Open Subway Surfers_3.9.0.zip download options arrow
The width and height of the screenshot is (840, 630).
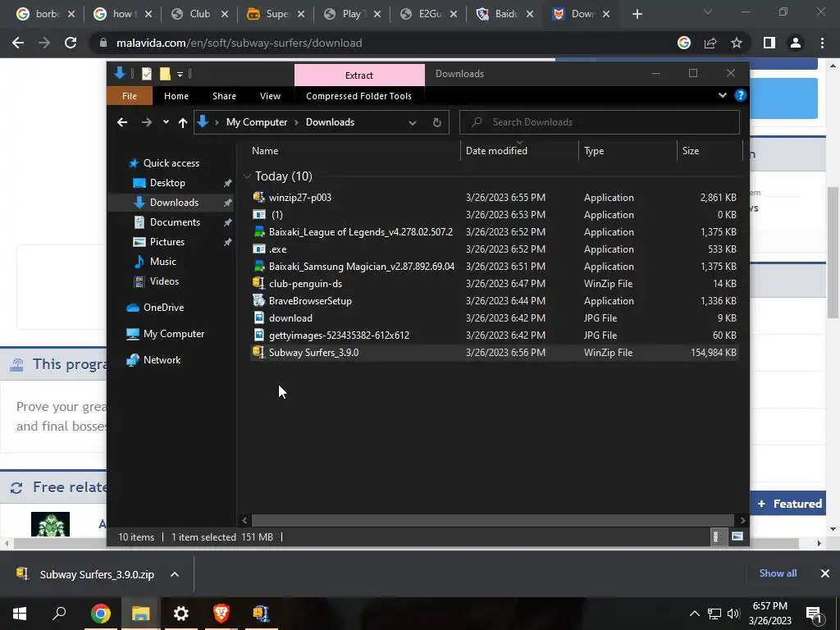click(175, 574)
